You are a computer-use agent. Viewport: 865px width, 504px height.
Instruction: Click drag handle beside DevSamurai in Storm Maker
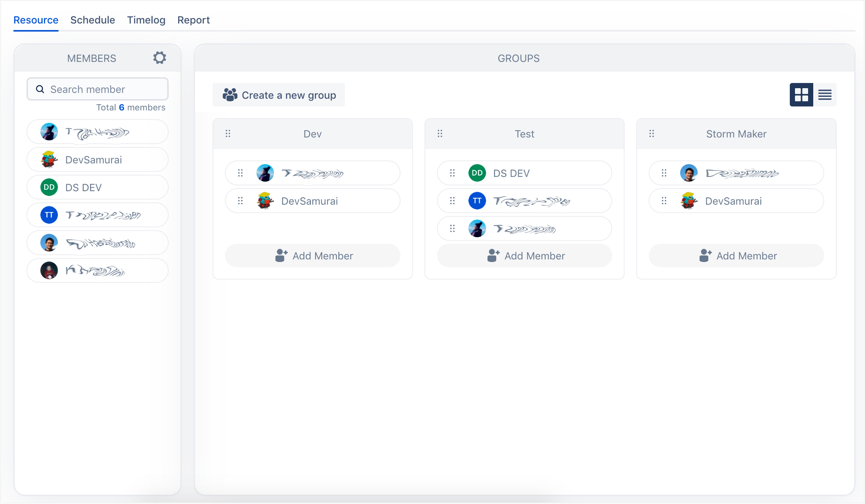pos(664,201)
